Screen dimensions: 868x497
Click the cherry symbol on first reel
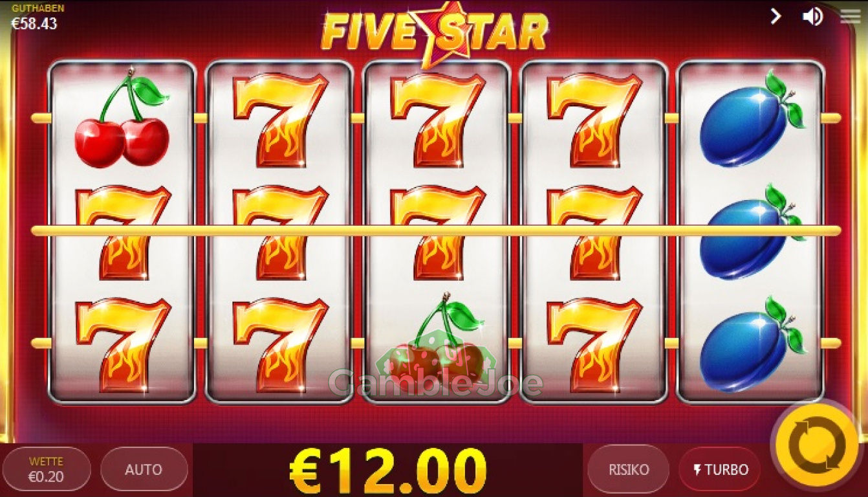[x=123, y=120]
